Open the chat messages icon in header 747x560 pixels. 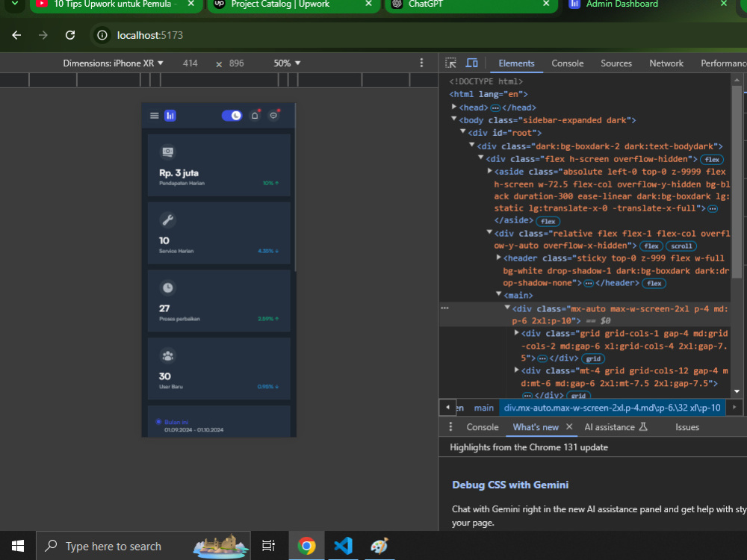click(273, 116)
